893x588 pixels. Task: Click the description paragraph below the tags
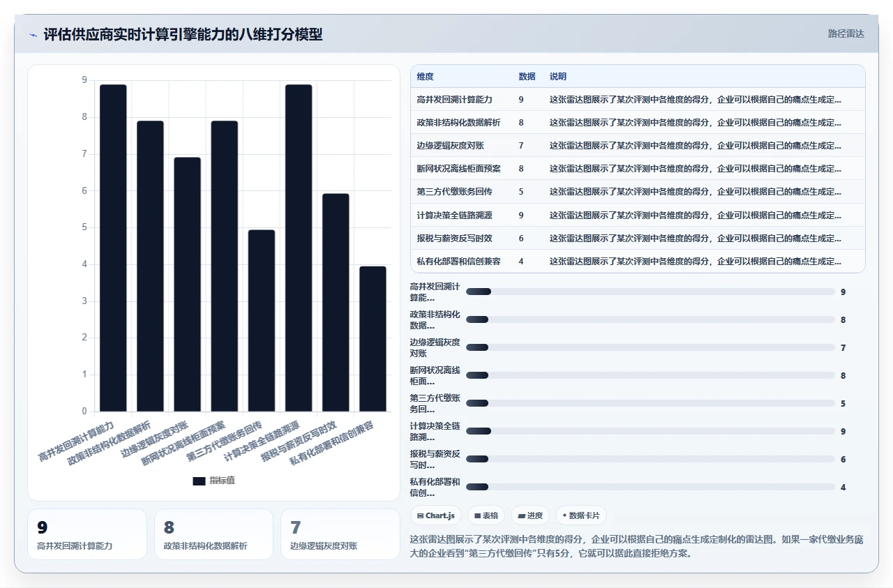638,547
